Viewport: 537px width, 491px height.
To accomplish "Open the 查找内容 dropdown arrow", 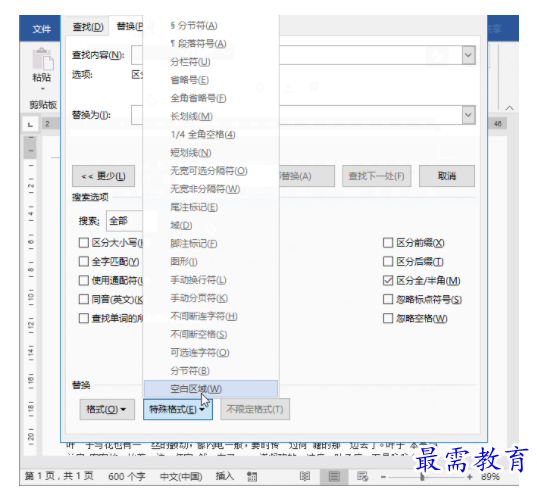I will [x=469, y=55].
